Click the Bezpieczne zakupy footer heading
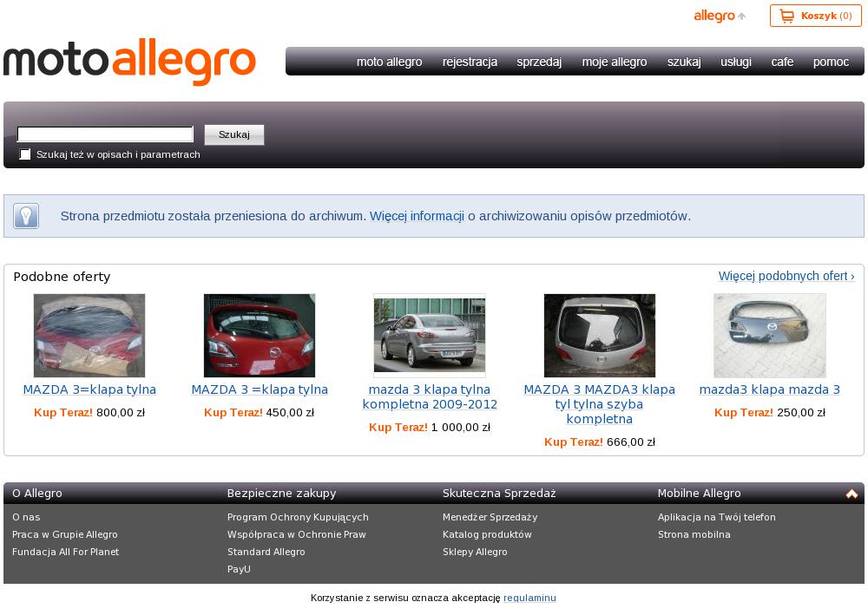Viewport: 868px width, 615px height. coord(282,494)
